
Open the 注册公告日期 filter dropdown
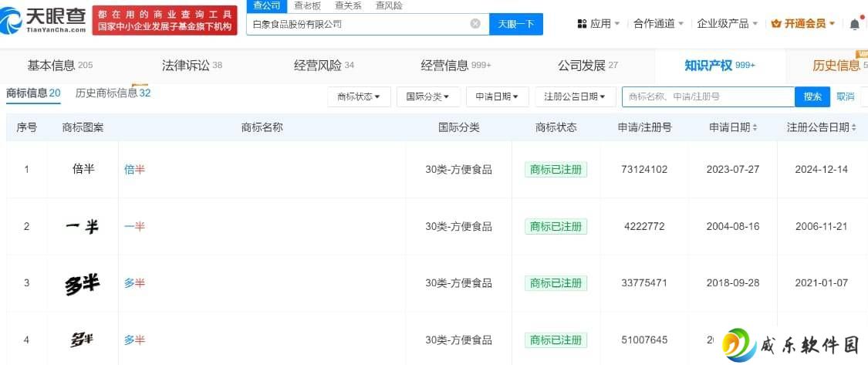pos(575,97)
